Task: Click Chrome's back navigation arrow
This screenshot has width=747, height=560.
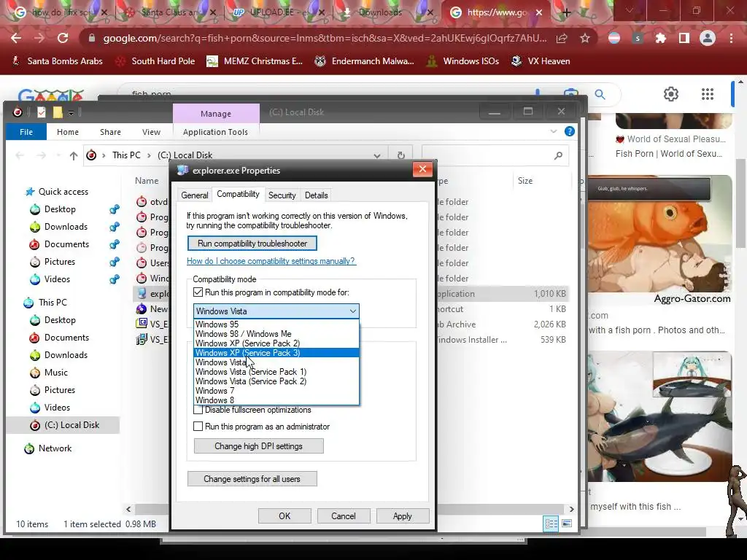Action: coord(16,38)
